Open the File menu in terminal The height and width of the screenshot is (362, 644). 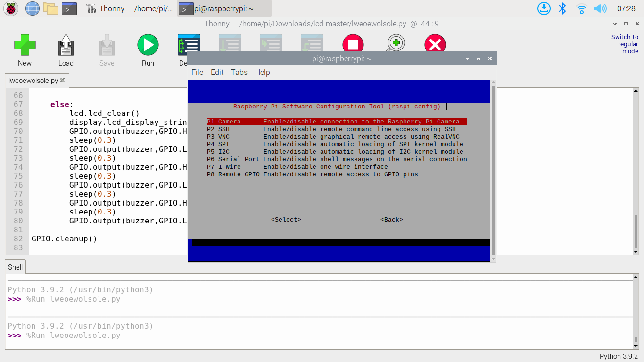(197, 72)
